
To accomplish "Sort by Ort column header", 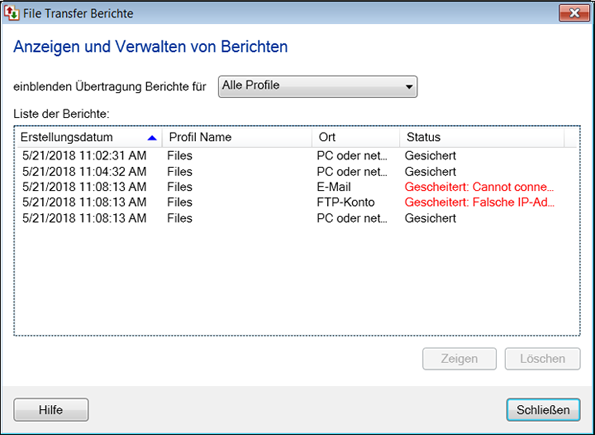I will tap(356, 137).
